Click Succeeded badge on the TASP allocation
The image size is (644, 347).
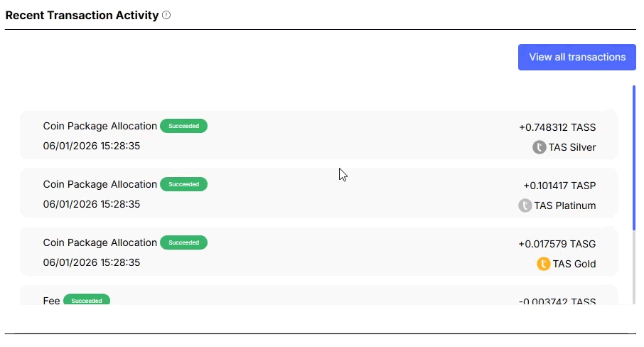(183, 184)
